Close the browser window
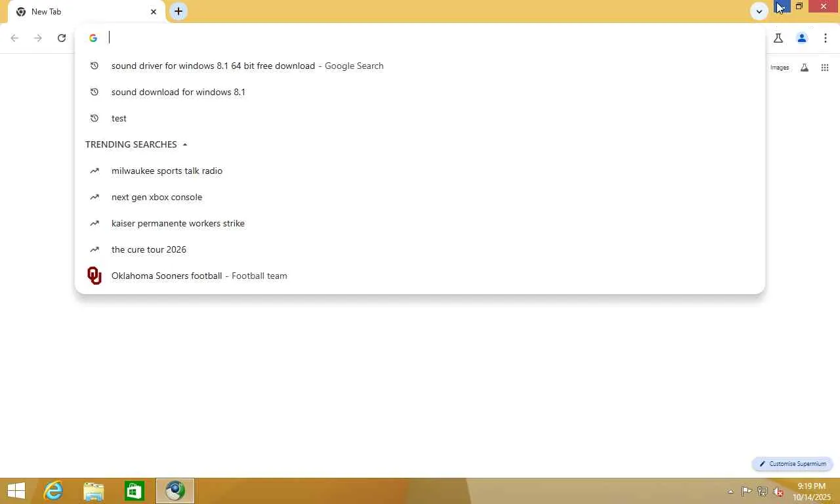This screenshot has height=504, width=840. [824, 7]
